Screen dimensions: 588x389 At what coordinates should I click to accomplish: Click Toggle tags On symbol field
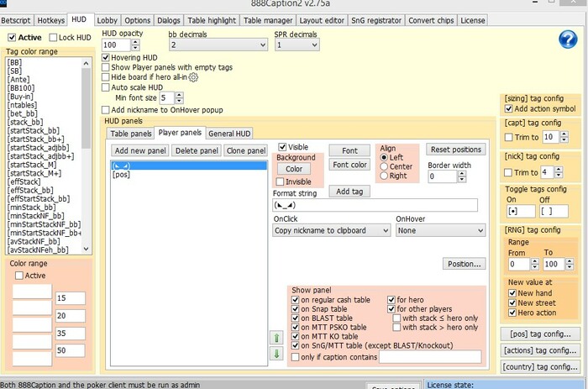click(x=521, y=211)
